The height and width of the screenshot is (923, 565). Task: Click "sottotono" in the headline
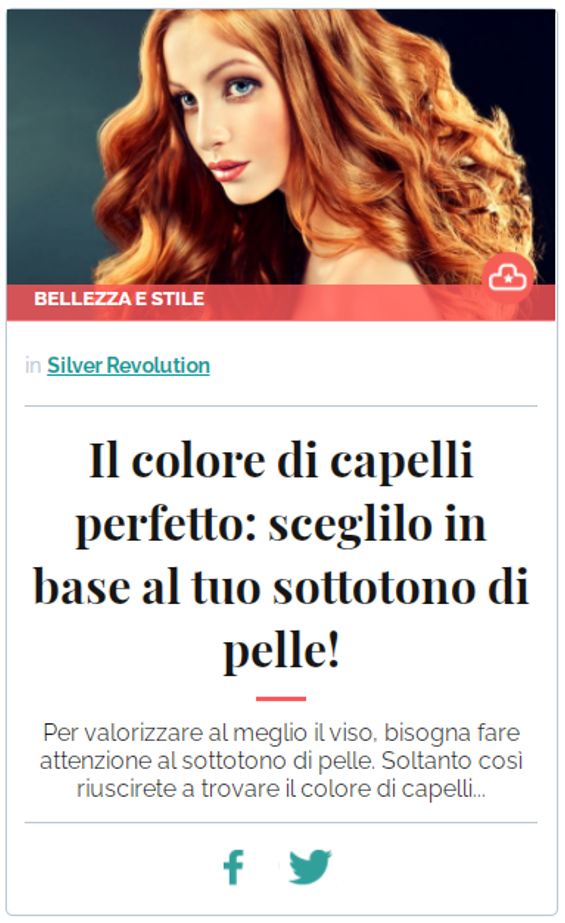coord(374,587)
